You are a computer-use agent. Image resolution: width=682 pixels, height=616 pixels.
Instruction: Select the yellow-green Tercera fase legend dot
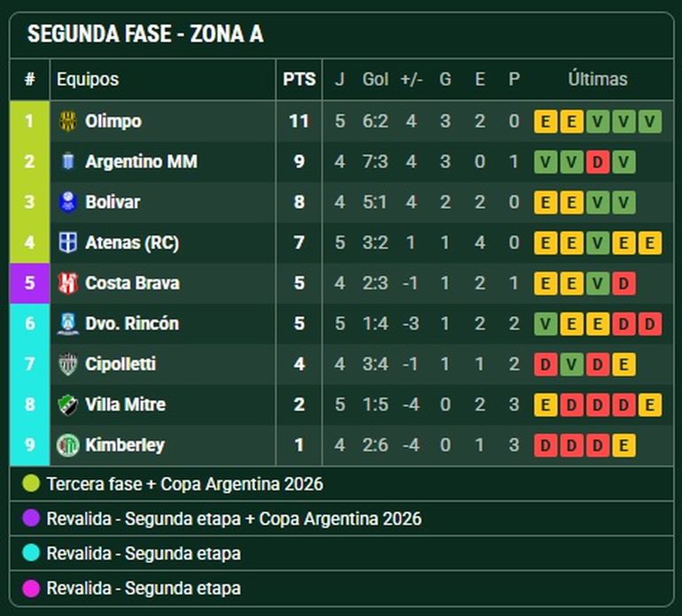[x=31, y=483]
